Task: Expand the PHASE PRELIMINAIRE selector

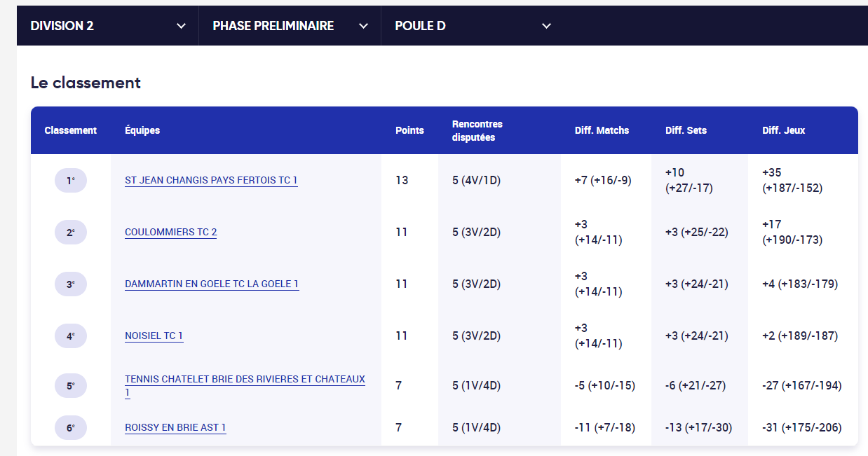Action: [290, 26]
